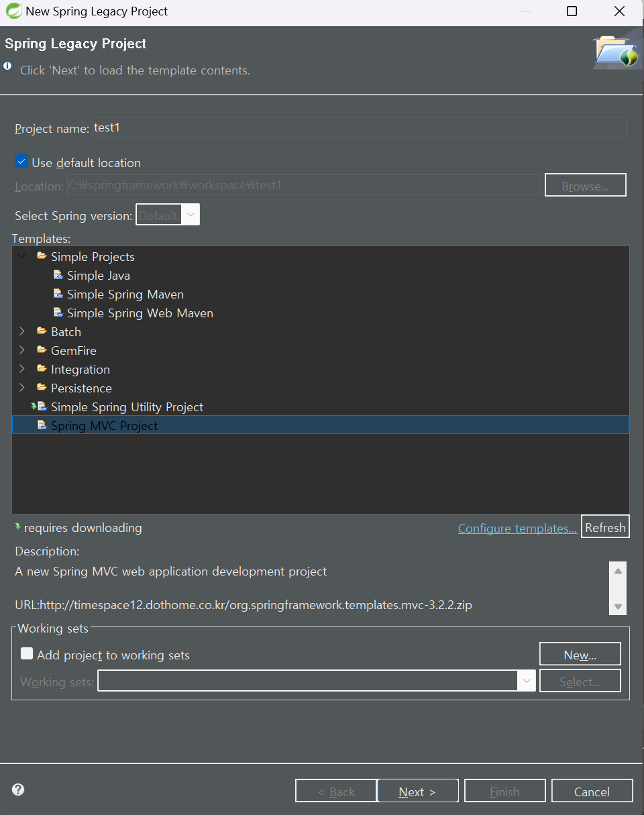Enable Add project to working sets
644x815 pixels.
tap(27, 653)
